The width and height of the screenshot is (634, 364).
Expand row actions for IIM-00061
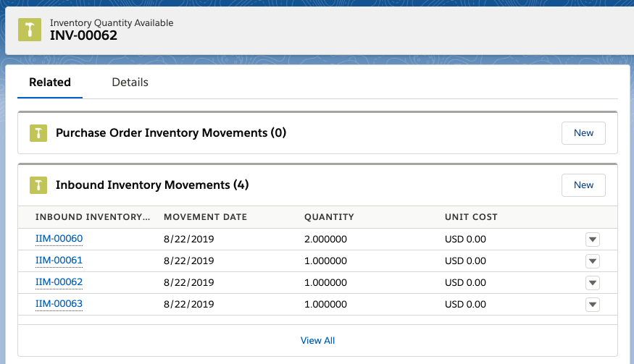[593, 261]
